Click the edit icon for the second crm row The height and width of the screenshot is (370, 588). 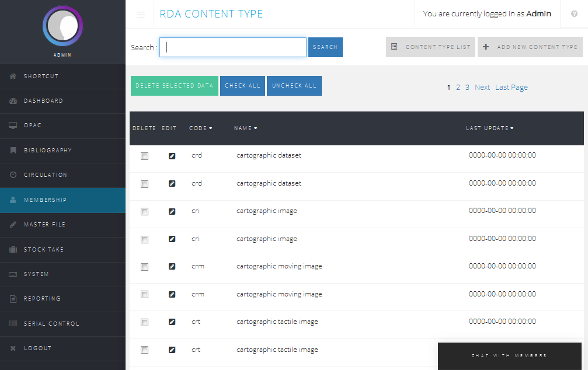[172, 295]
